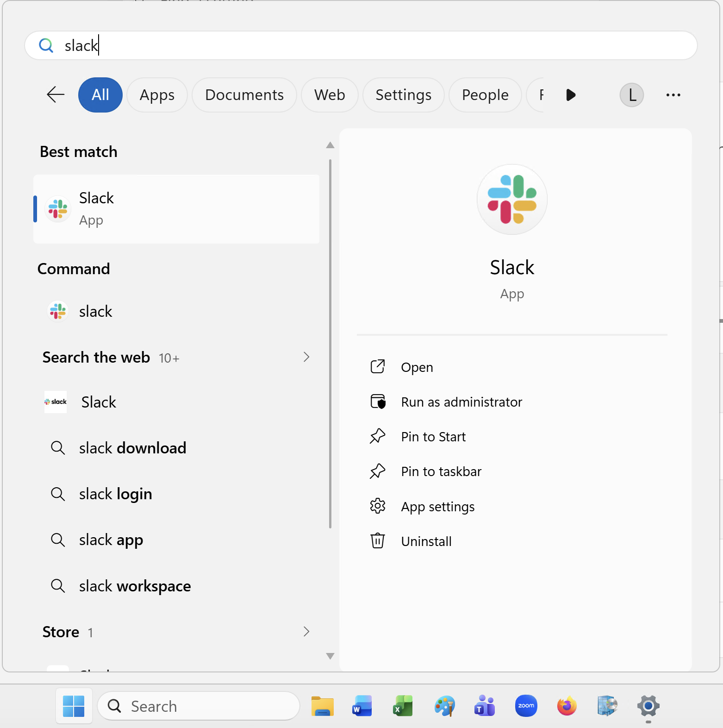This screenshot has width=723, height=728.
Task: Open Microsoft Teams from taskbar
Action: [485, 706]
